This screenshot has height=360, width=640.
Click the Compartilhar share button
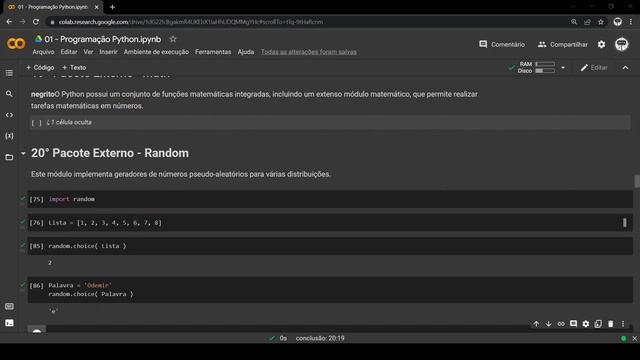click(562, 44)
